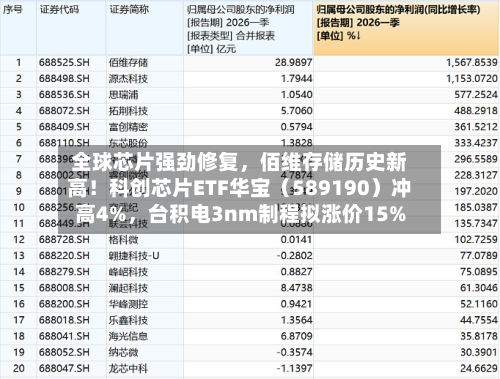Click net profit value 1.3564
500x379 pixels.
[297, 320]
